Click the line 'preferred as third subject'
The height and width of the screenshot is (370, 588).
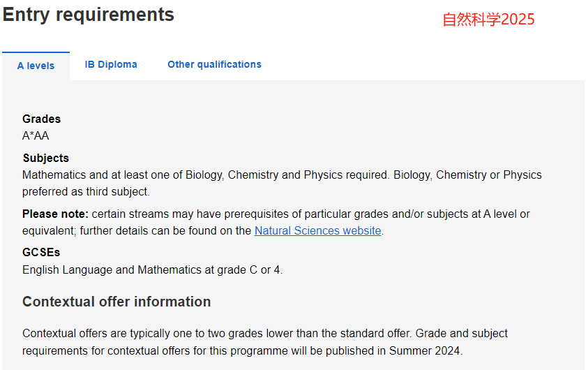(86, 192)
